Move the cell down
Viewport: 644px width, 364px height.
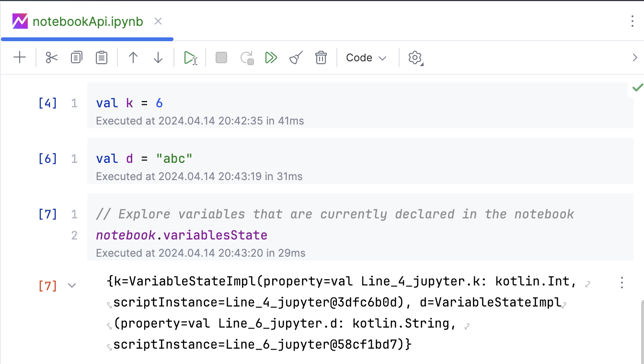[158, 57]
